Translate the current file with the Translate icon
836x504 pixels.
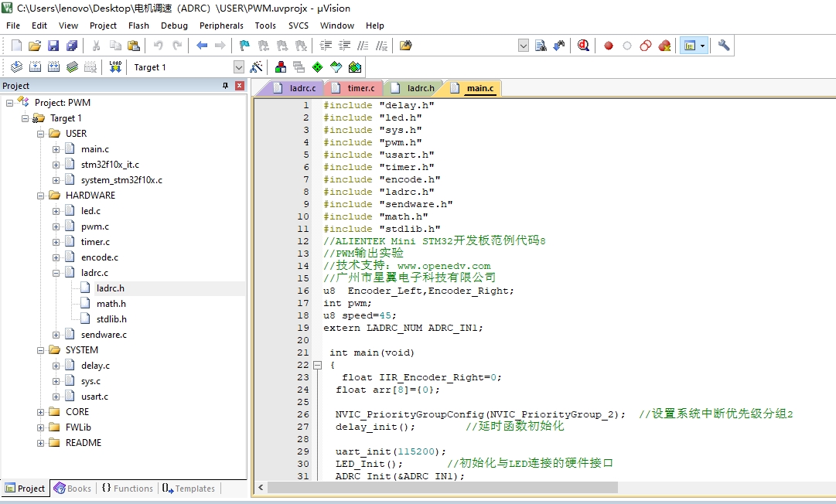tap(16, 67)
